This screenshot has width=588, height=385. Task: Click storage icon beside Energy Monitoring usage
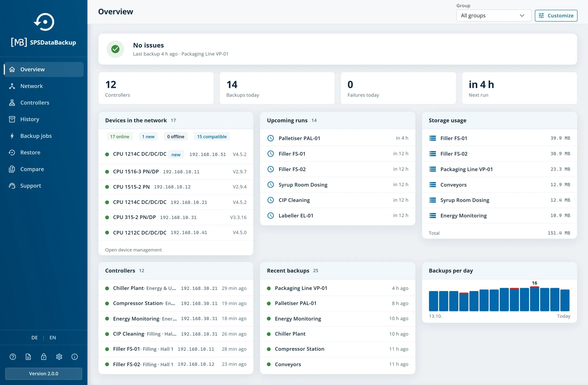(x=433, y=215)
